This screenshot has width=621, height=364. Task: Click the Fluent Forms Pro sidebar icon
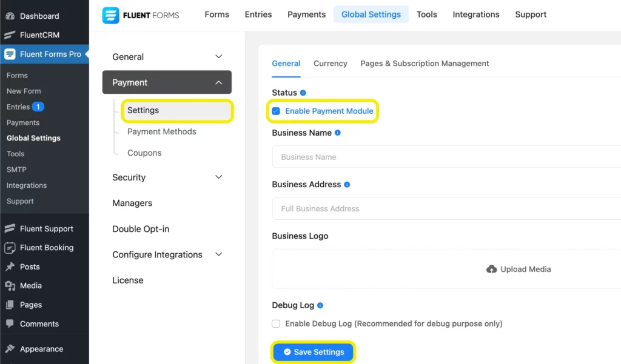pos(10,54)
